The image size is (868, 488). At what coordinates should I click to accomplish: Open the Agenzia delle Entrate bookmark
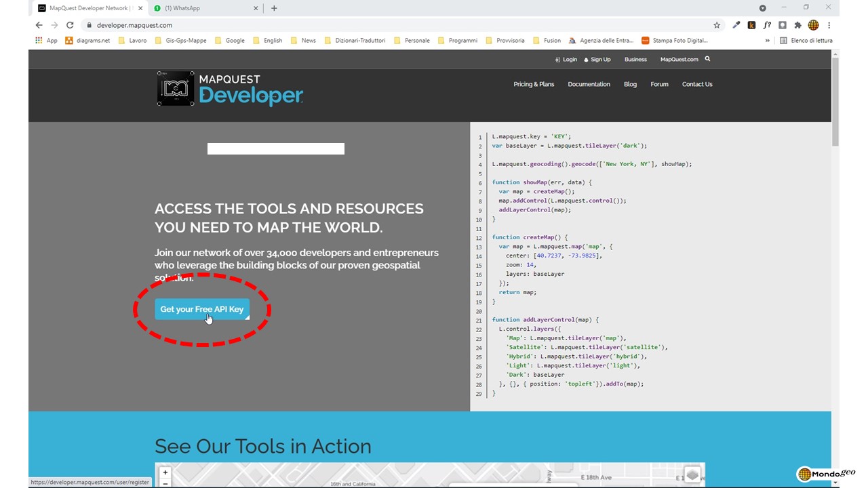click(601, 41)
